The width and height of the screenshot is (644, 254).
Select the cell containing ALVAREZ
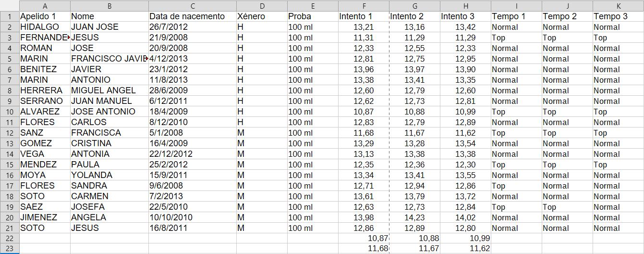[45, 112]
